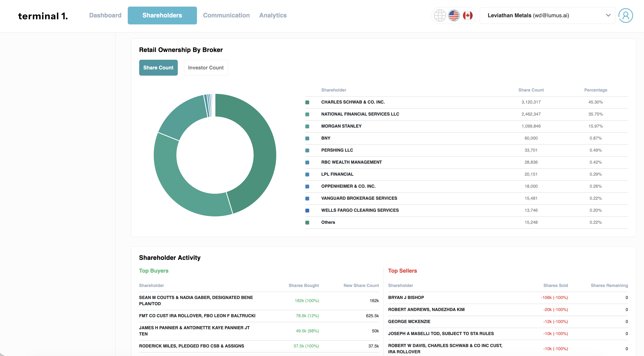Open the Analytics tab
Screen dimensions: 644x356
pos(273,15)
